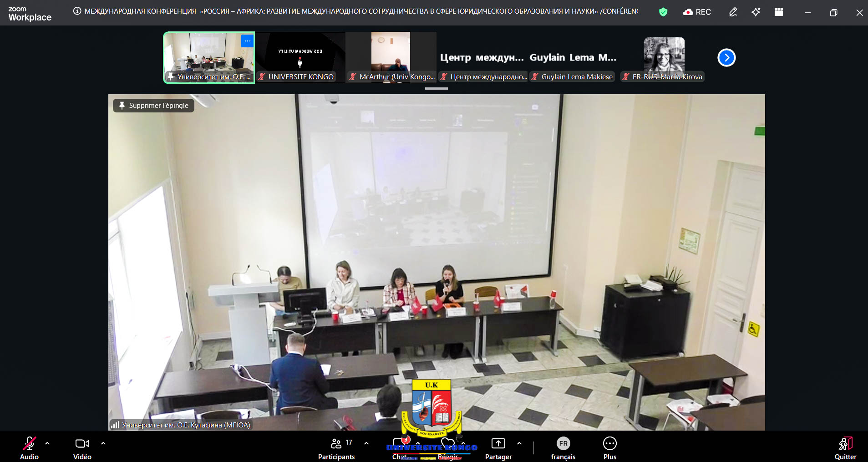
Task: Open the français interpretation language button
Action: click(x=563, y=448)
